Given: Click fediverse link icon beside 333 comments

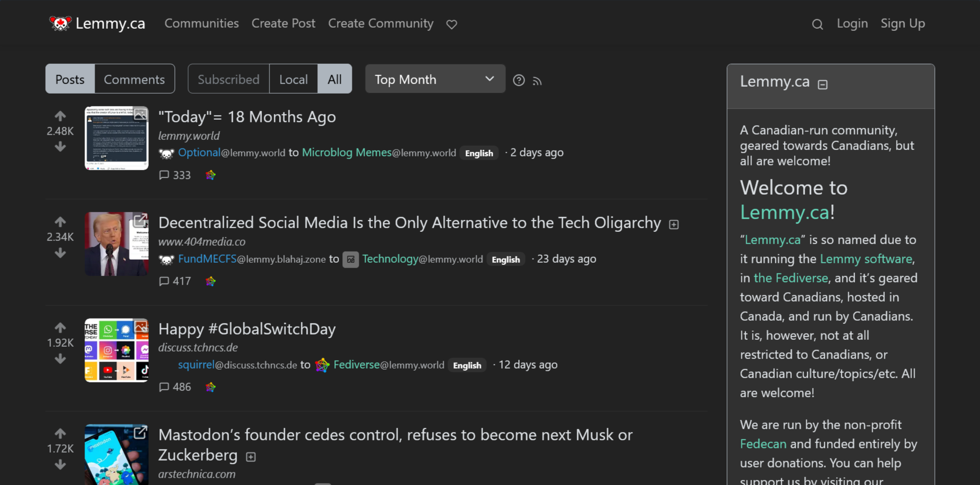Looking at the screenshot, I should 210,175.
